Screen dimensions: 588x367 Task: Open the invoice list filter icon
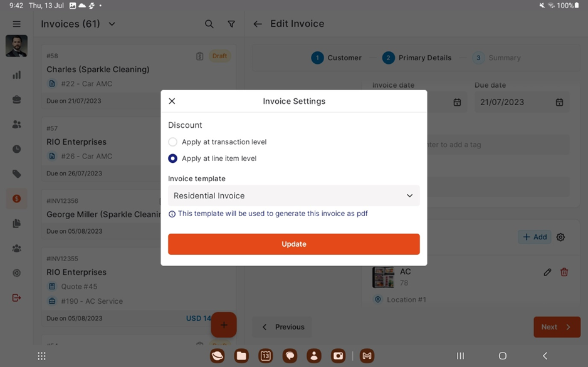click(x=231, y=24)
